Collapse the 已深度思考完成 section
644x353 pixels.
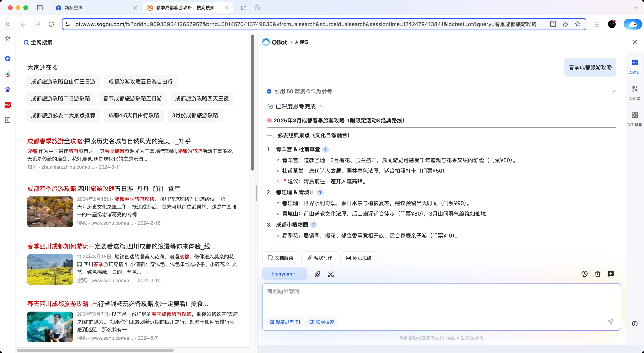(320, 106)
